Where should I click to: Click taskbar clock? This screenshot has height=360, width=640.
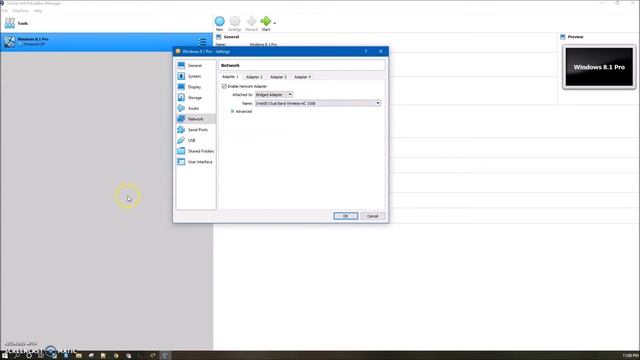(631, 356)
